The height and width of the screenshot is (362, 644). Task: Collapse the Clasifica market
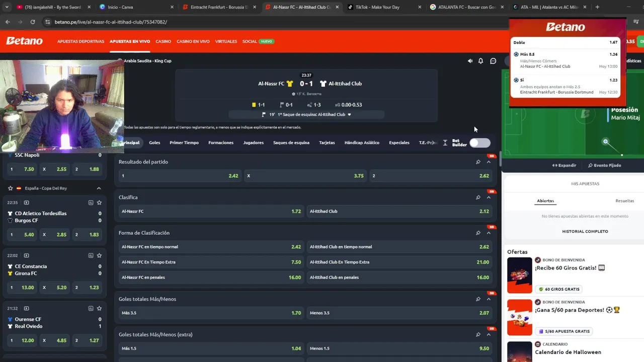[489, 198]
